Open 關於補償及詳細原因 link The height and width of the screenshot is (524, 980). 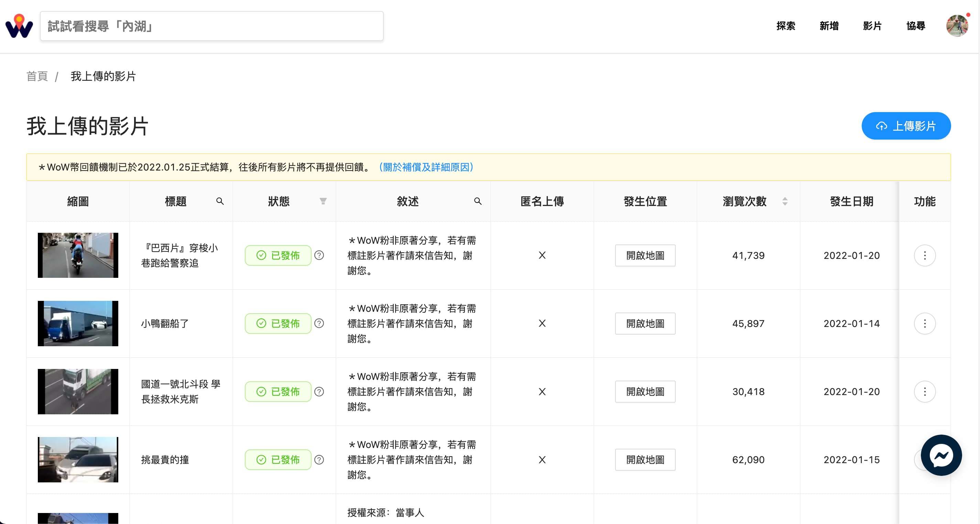tap(426, 167)
